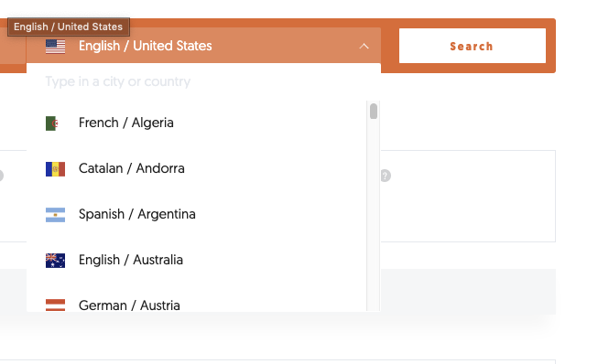The image size is (598, 364).
Task: Choose Spanish / Argentina option
Action: point(196,214)
